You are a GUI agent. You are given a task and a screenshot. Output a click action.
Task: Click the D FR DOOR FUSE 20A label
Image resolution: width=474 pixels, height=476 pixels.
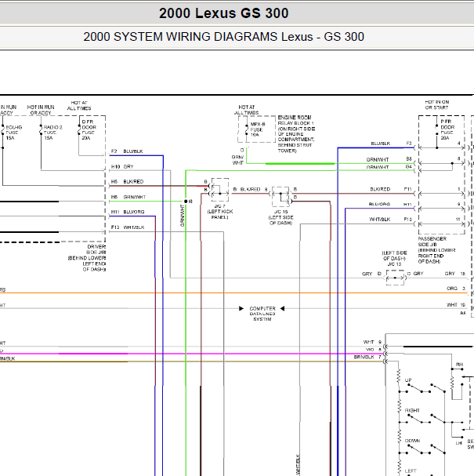89,129
